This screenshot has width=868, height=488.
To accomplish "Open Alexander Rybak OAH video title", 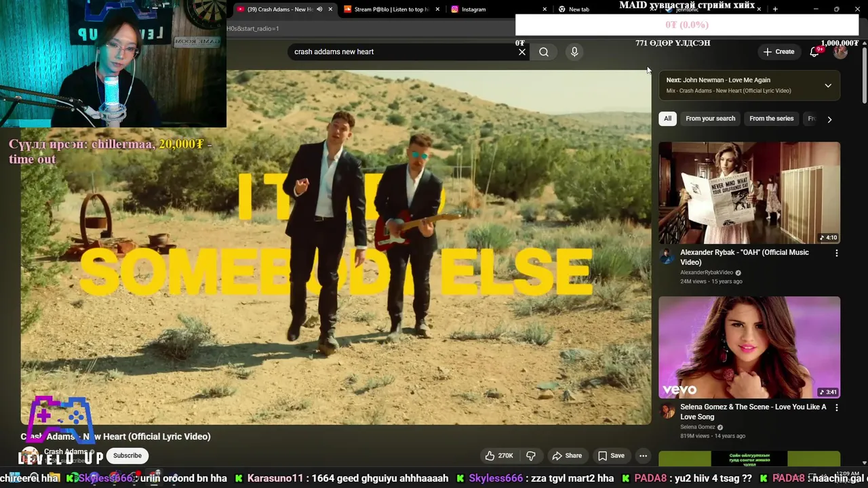I will (x=745, y=257).
